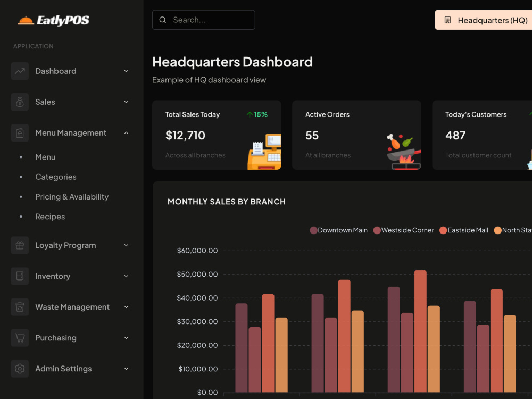Expand the Dashboard chevron

pos(126,71)
